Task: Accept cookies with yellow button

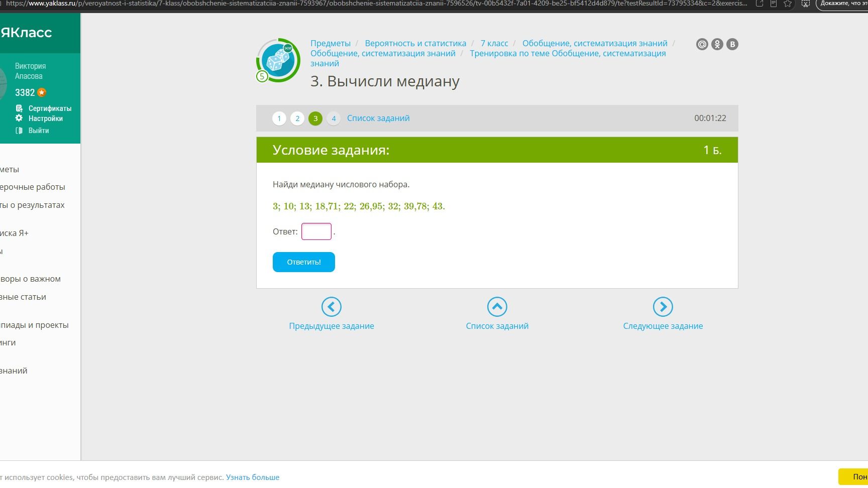Action: click(853, 476)
